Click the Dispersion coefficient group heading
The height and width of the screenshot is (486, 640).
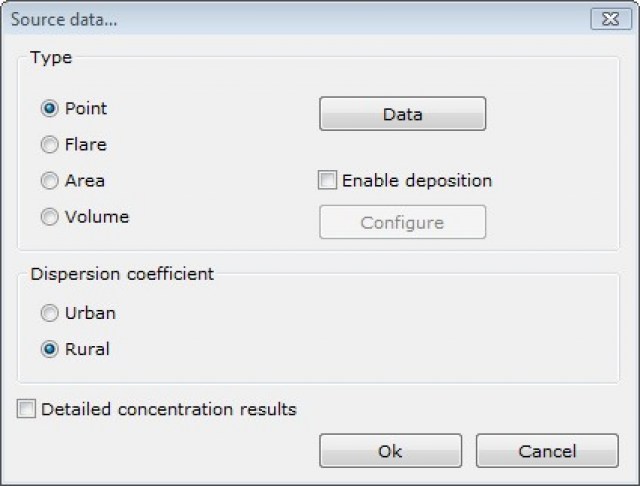pos(121,274)
